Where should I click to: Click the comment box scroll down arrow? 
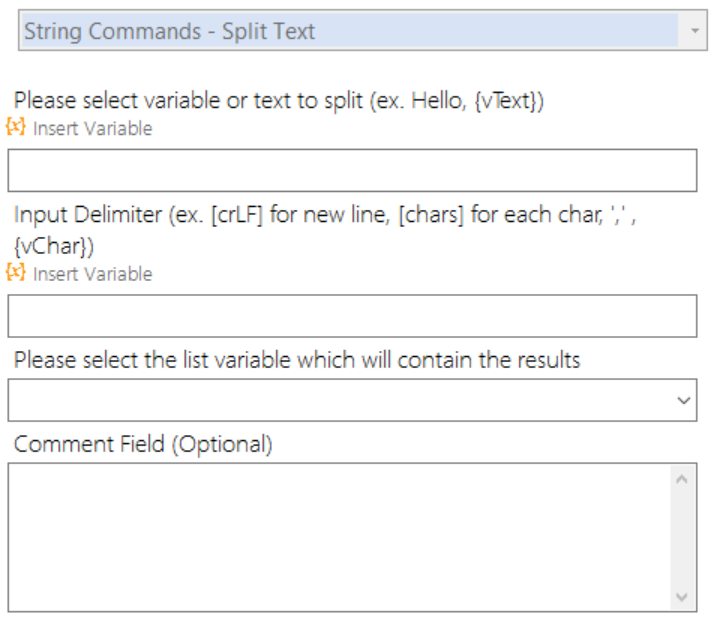(x=682, y=597)
